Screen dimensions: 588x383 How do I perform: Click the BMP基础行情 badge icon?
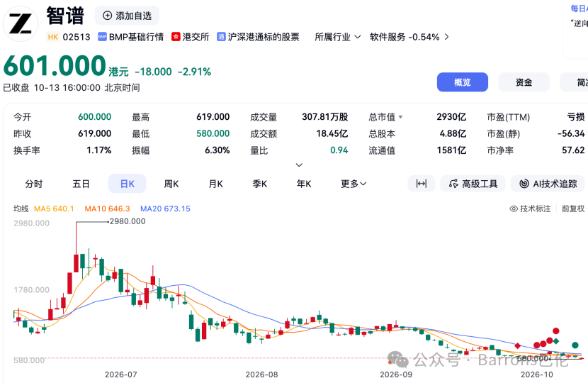pos(102,37)
